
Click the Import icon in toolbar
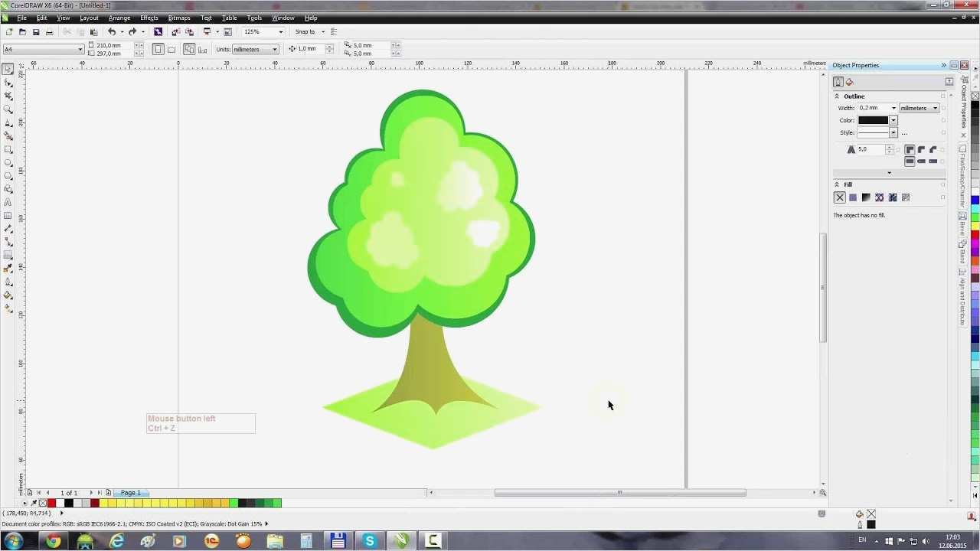point(176,32)
